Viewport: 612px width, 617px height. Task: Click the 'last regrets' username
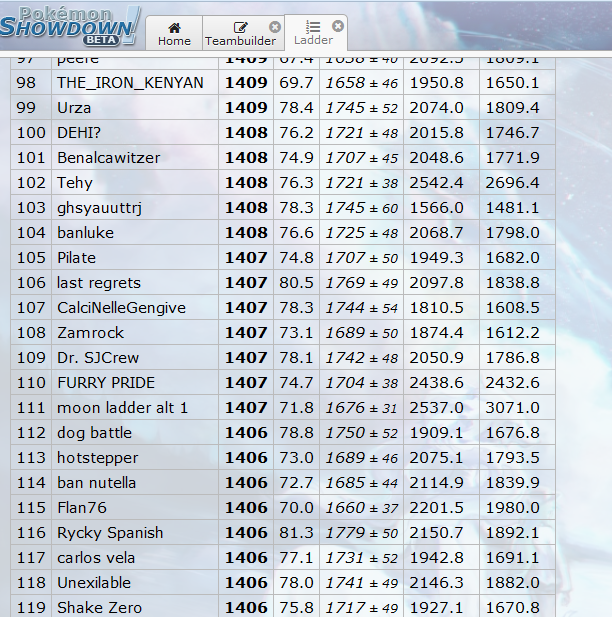click(99, 283)
